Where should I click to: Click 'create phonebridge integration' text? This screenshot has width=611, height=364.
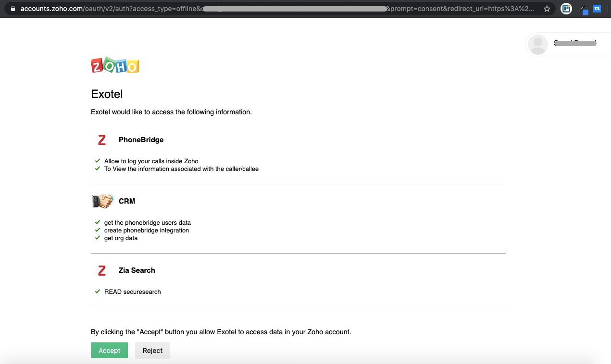tap(147, 231)
